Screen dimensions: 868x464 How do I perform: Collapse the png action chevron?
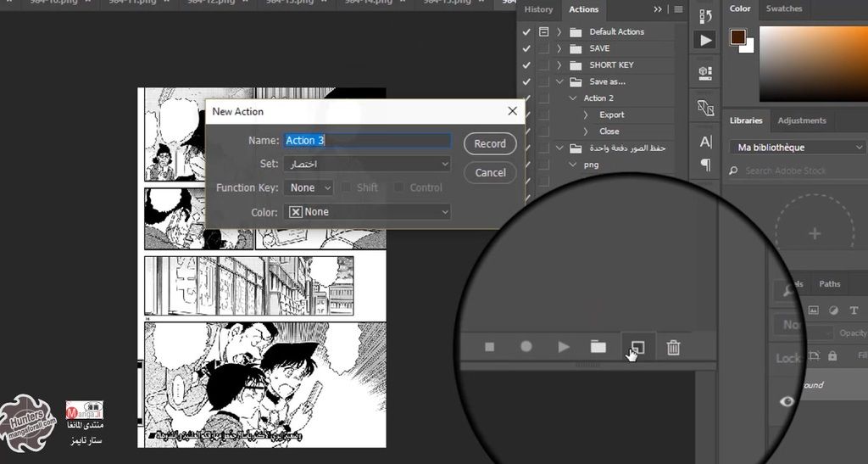(573, 165)
